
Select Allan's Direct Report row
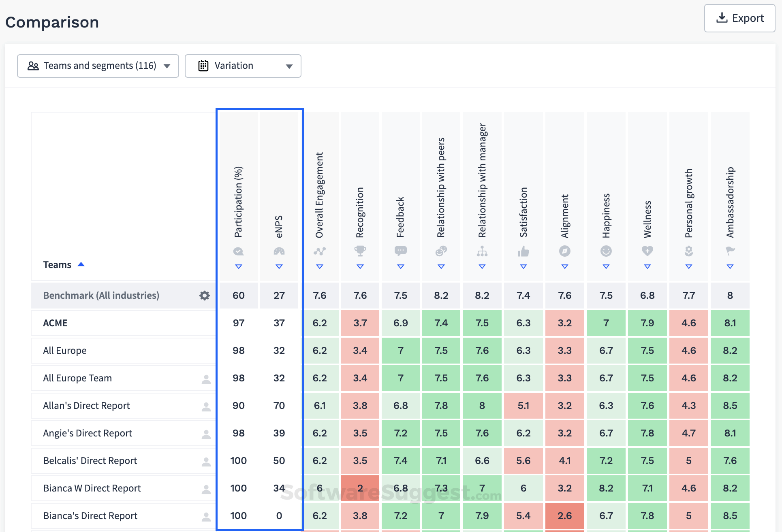tap(86, 406)
